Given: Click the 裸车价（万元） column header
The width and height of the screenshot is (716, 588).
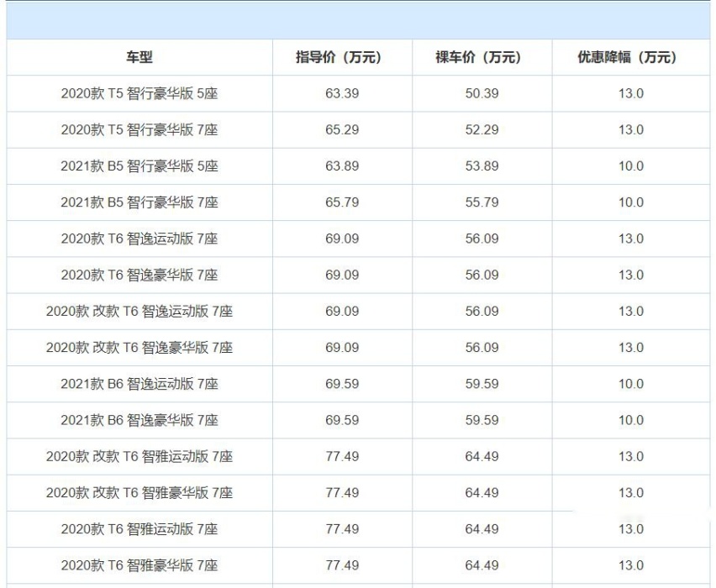Looking at the screenshot, I should pyautogui.click(x=478, y=57).
